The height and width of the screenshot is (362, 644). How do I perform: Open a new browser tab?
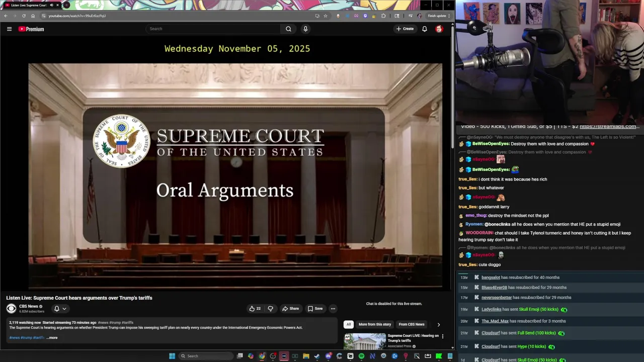[x=66, y=5]
